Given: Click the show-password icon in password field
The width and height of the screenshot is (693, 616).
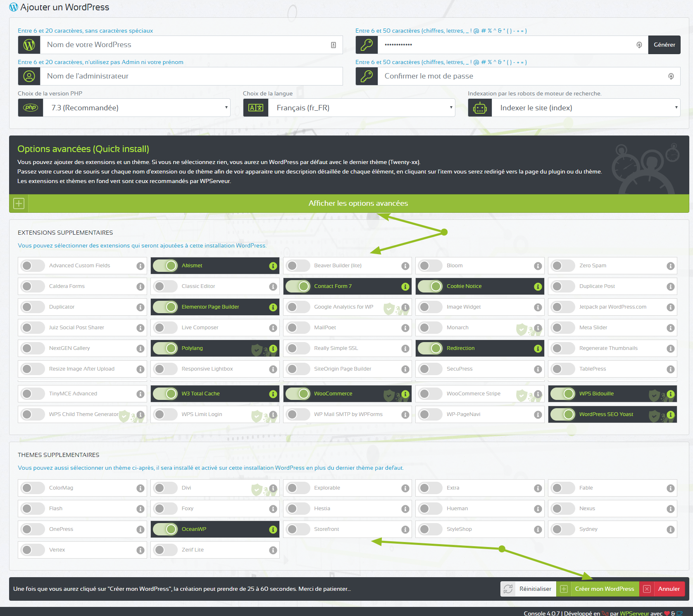Looking at the screenshot, I should [x=639, y=45].
